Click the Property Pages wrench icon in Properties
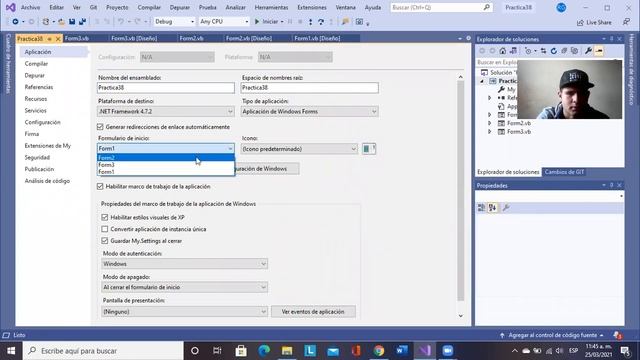The width and height of the screenshot is (640, 360). (x=506, y=208)
